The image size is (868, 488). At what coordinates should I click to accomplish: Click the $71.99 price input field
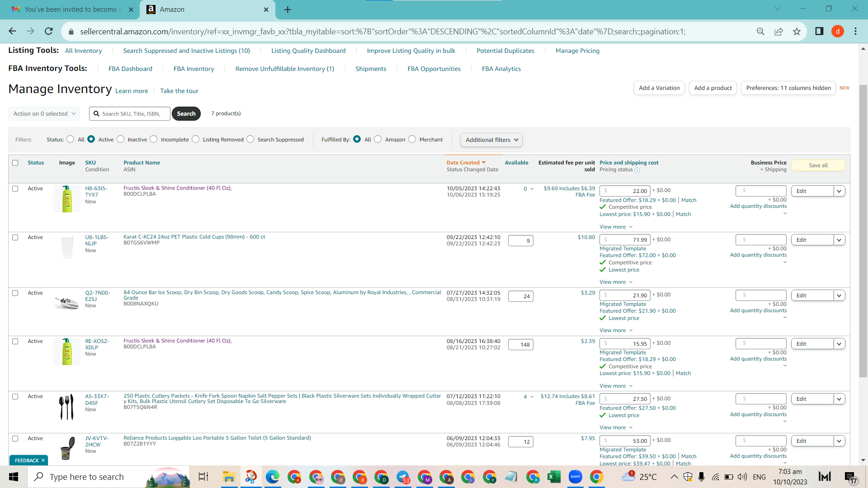pyautogui.click(x=625, y=240)
